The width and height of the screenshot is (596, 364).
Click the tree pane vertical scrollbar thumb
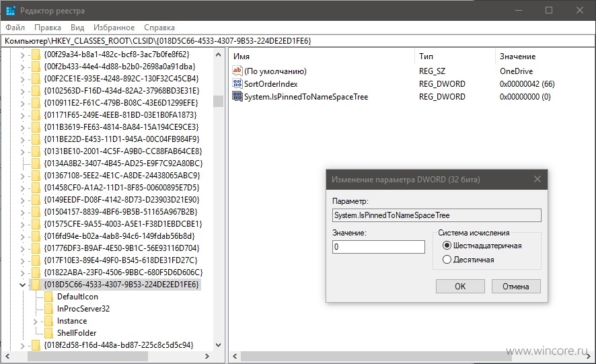coord(218,101)
